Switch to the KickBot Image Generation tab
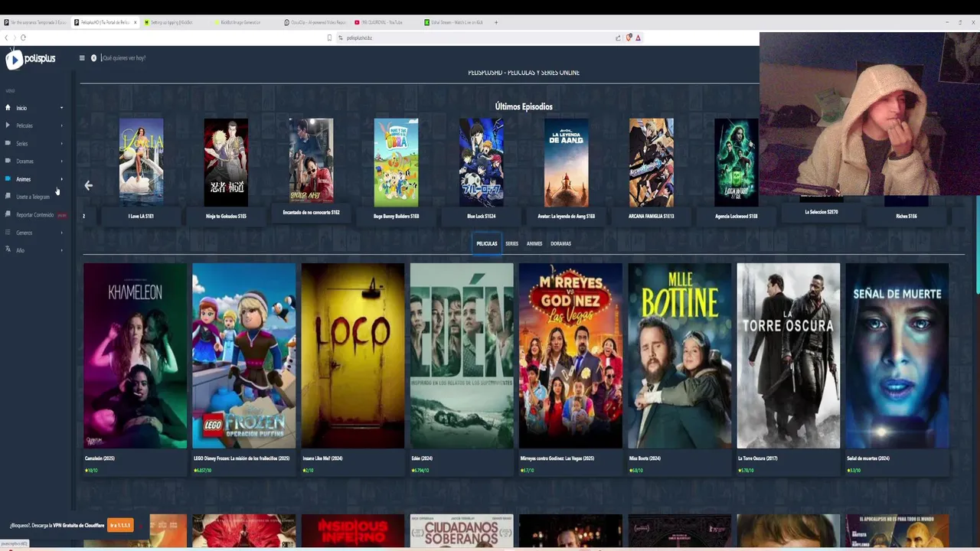Screen dimensions: 980x551 (x=244, y=22)
